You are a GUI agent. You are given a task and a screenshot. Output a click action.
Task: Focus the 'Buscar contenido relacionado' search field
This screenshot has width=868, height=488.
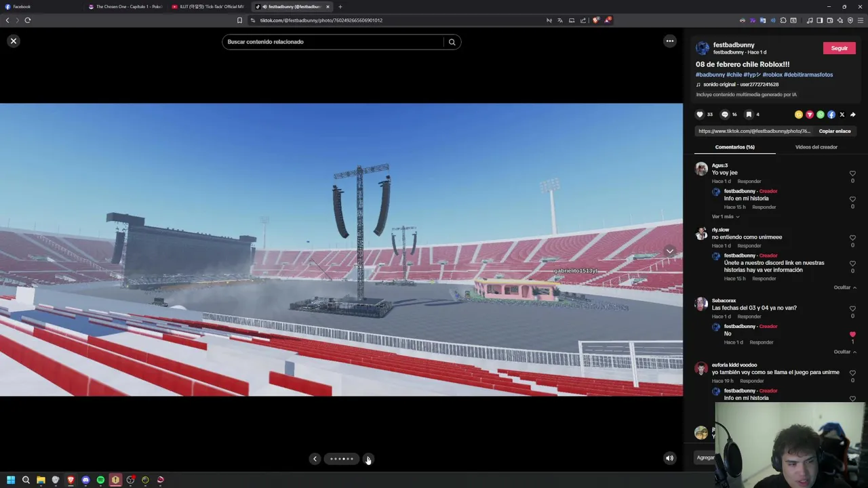coord(333,42)
